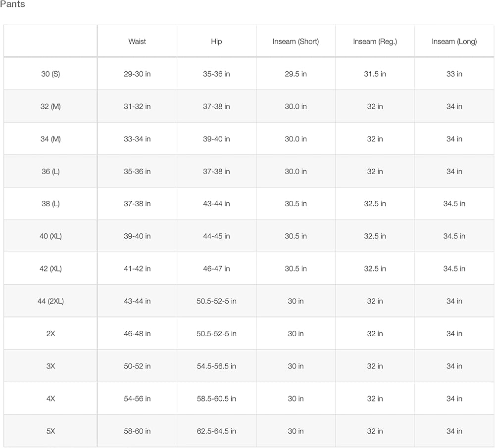The height and width of the screenshot is (448, 495).
Task: Click the 29-30 in waist cell
Action: click(137, 74)
